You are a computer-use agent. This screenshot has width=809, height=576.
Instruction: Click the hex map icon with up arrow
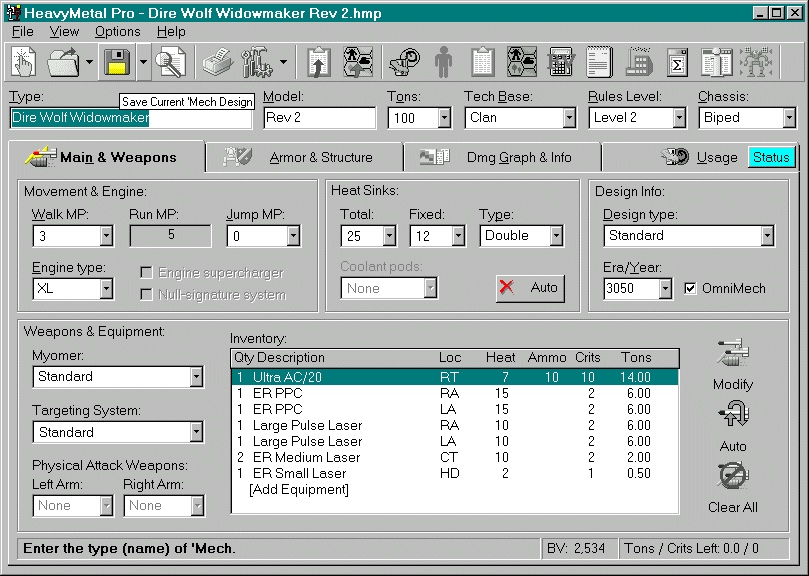point(358,62)
